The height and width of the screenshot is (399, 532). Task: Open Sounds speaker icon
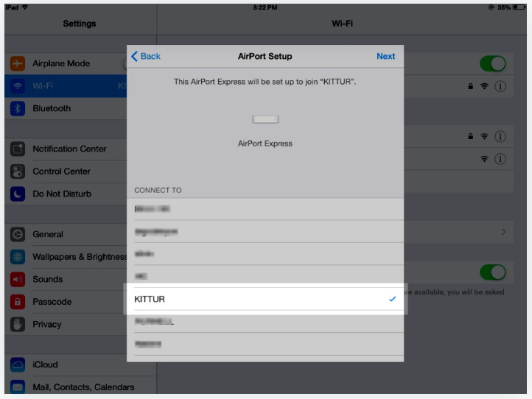point(18,279)
